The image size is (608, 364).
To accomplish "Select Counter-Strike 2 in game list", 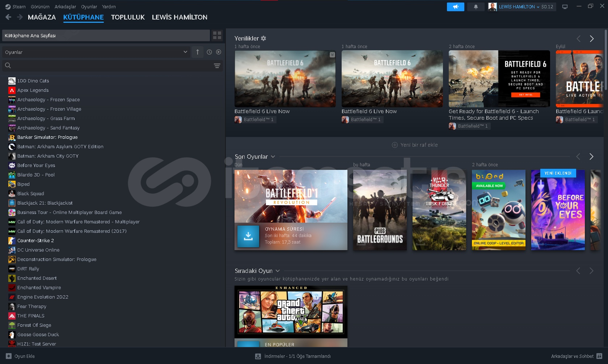I will [x=35, y=241].
